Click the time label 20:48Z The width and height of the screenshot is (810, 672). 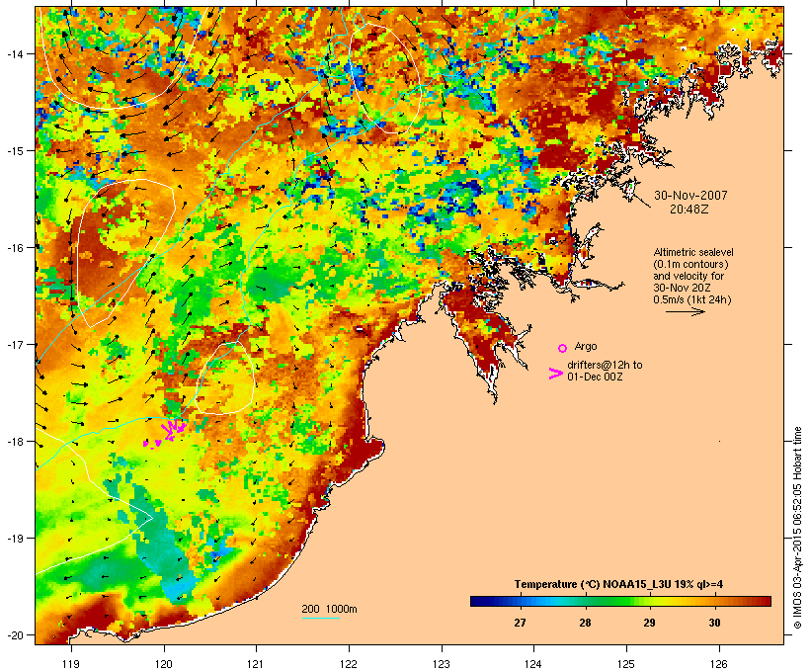[689, 210]
